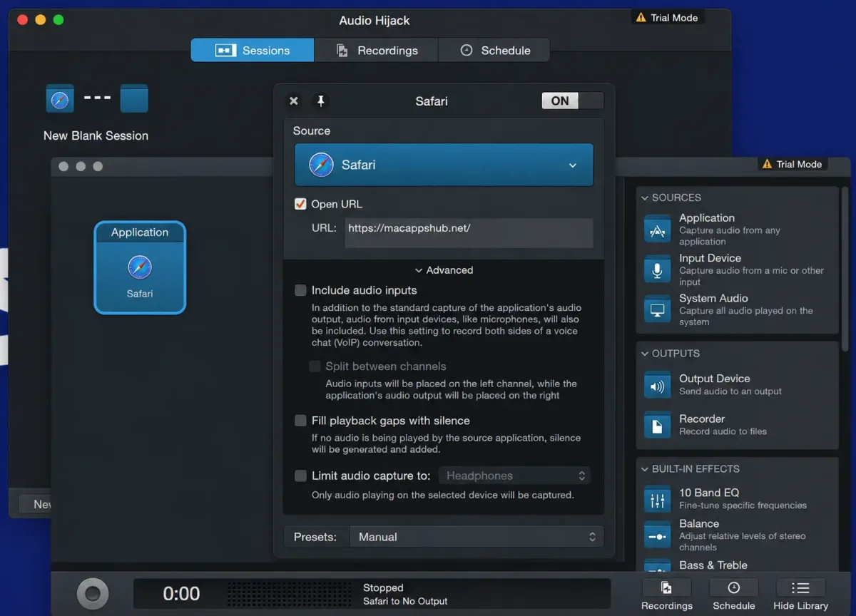This screenshot has height=616, width=856.
Task: Click the Output Device speaker icon
Action: coord(657,385)
